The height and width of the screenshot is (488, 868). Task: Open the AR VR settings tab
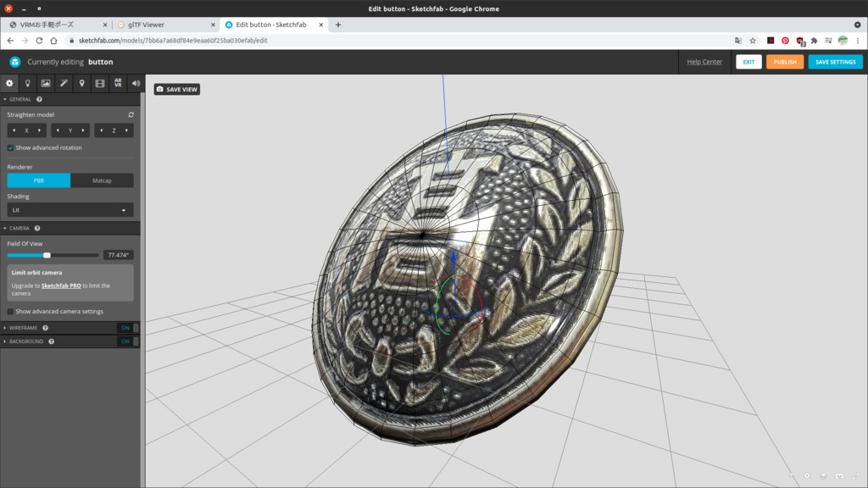(x=118, y=84)
